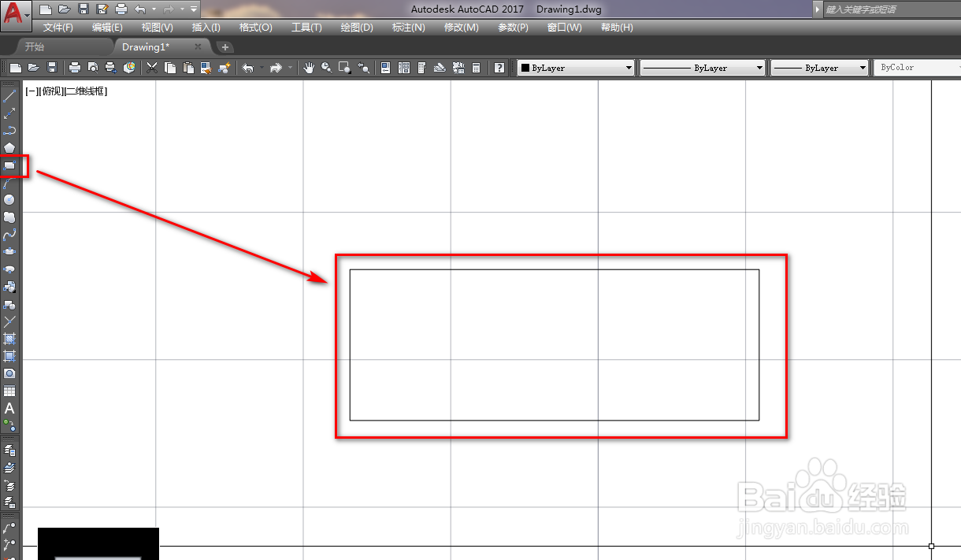Select the Pan hand tool
The image size is (961, 560).
(309, 68)
